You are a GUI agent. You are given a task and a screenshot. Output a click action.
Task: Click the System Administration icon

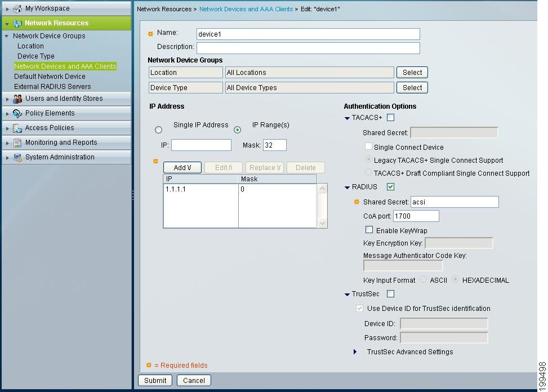17,157
